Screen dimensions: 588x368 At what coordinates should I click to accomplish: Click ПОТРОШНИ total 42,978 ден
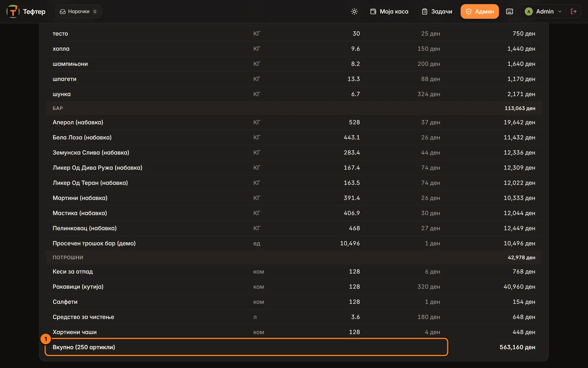[x=521, y=258]
